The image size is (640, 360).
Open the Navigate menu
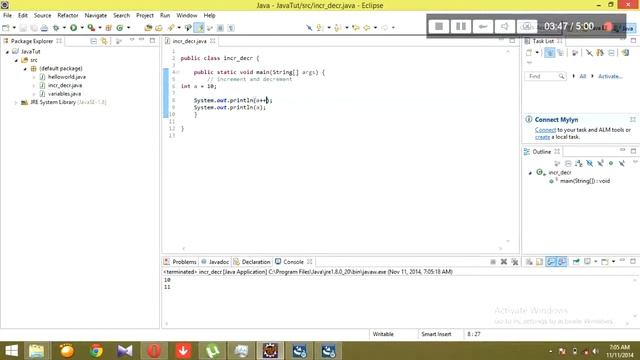[96, 16]
